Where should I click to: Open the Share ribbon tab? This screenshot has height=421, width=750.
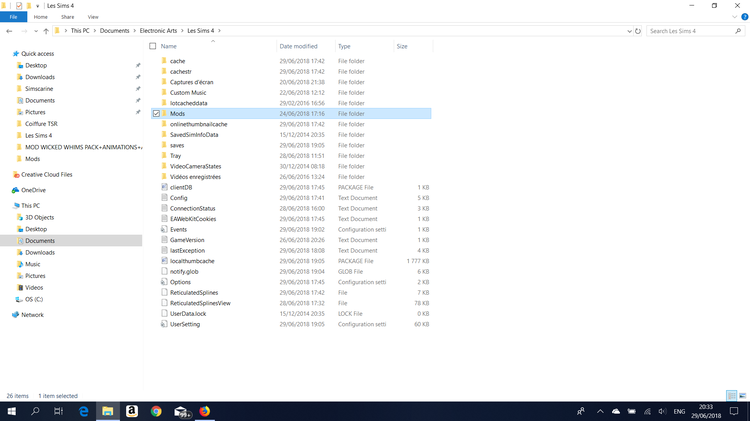67,17
